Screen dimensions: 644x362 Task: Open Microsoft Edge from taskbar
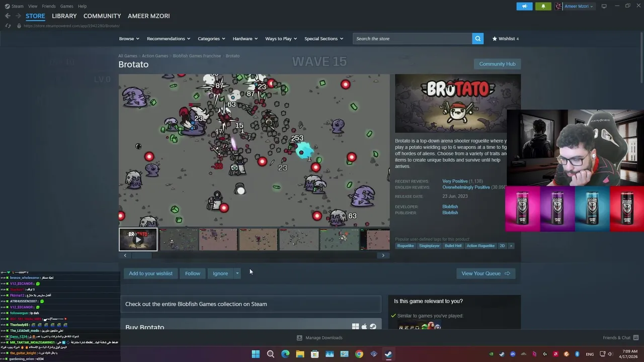(285, 354)
